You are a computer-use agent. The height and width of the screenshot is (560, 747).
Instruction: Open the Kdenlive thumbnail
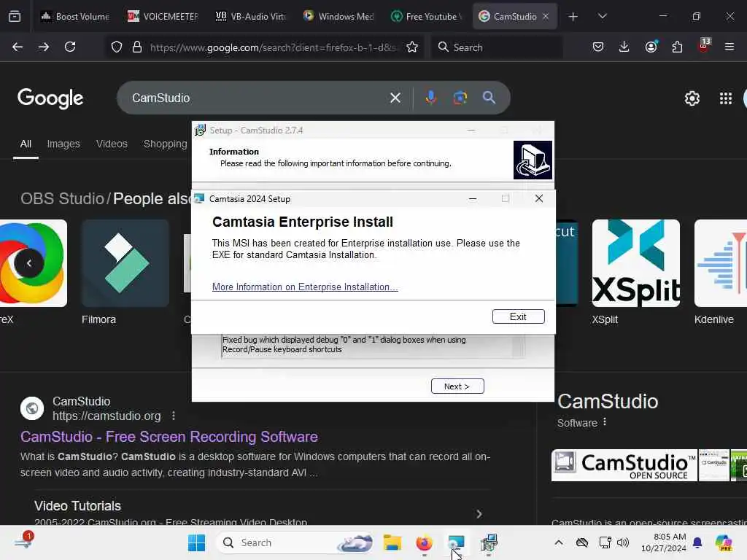(721, 262)
